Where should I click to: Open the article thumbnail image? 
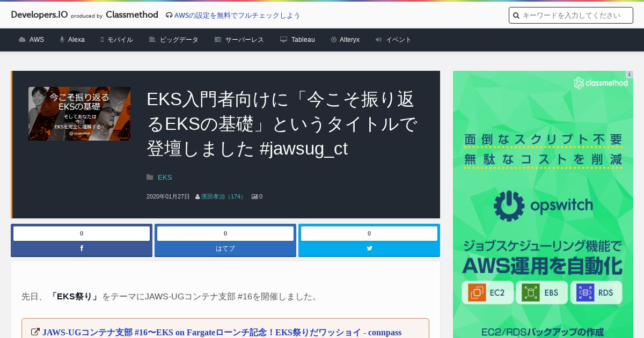(x=79, y=114)
